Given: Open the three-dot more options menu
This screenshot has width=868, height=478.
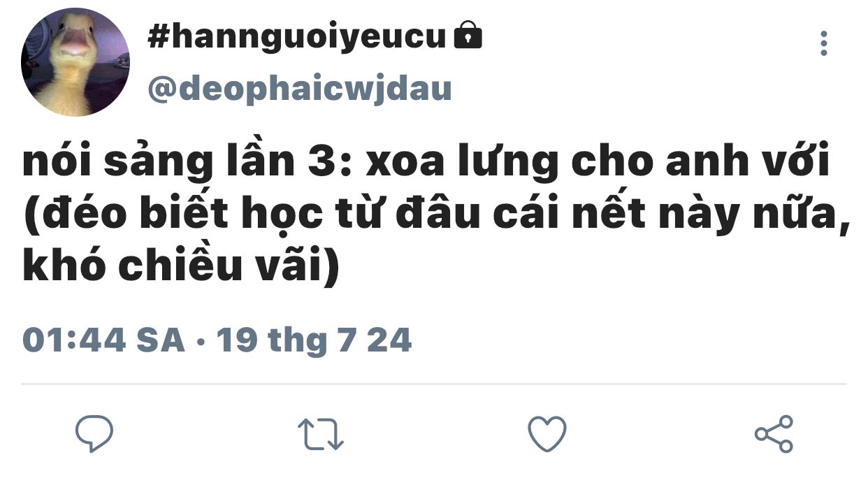Looking at the screenshot, I should click(x=824, y=43).
